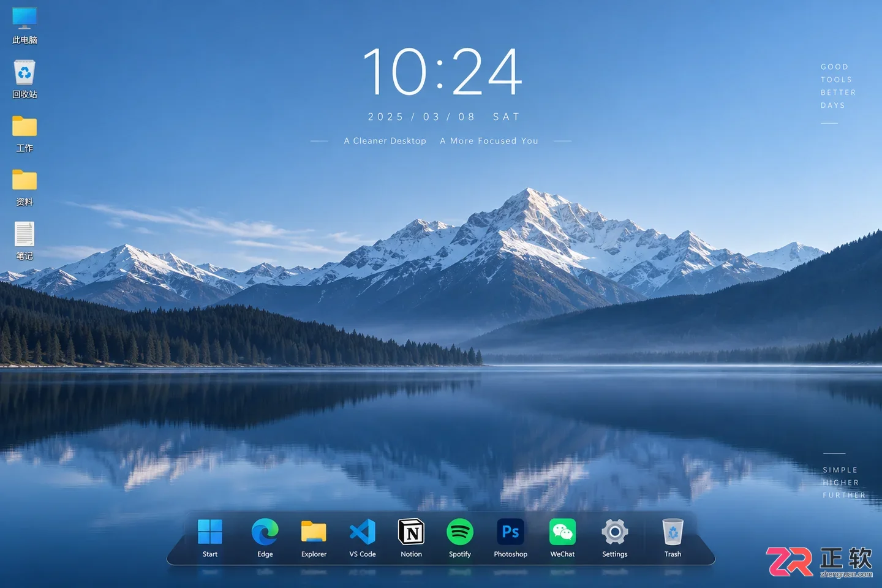Click the 10:24 clock widget
Viewport: 882px width, 588px height.
point(442,72)
